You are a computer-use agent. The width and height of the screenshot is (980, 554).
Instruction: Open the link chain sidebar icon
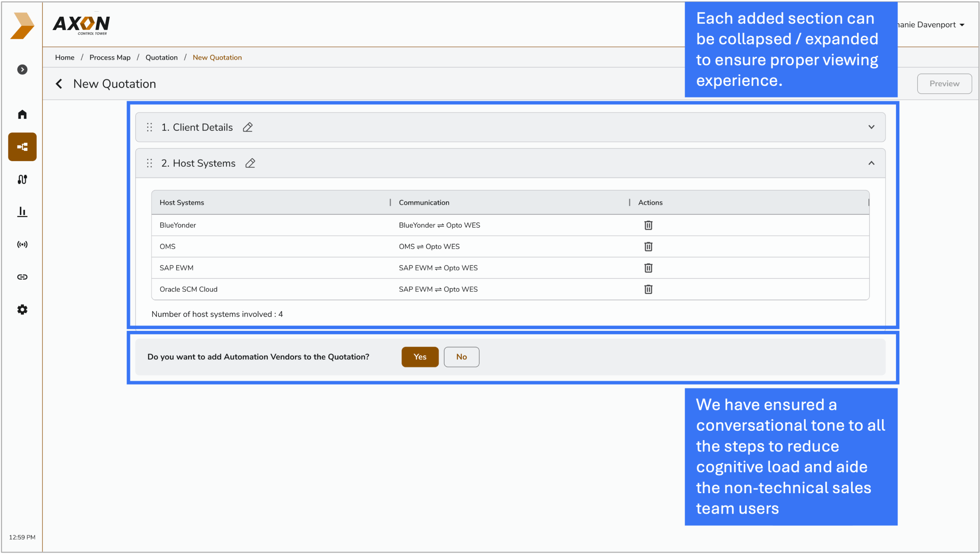22,277
